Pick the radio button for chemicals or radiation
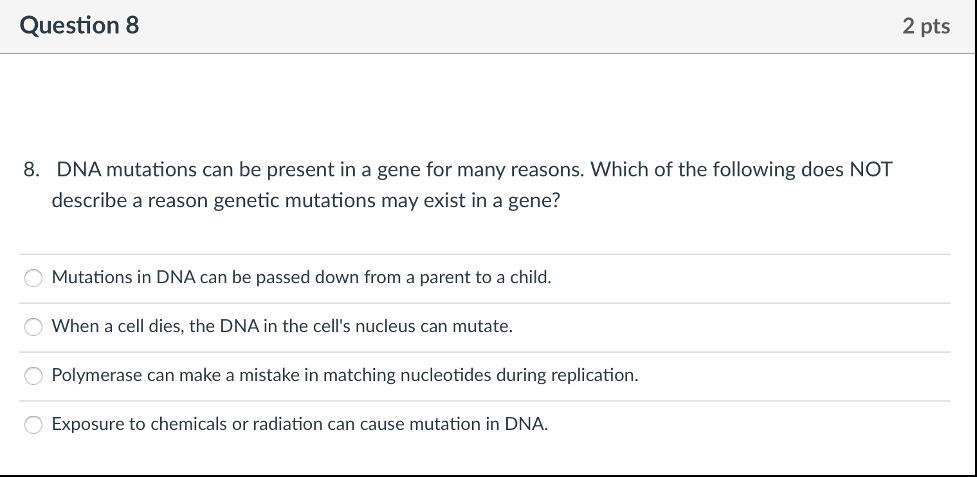977x477 pixels. coord(34,425)
